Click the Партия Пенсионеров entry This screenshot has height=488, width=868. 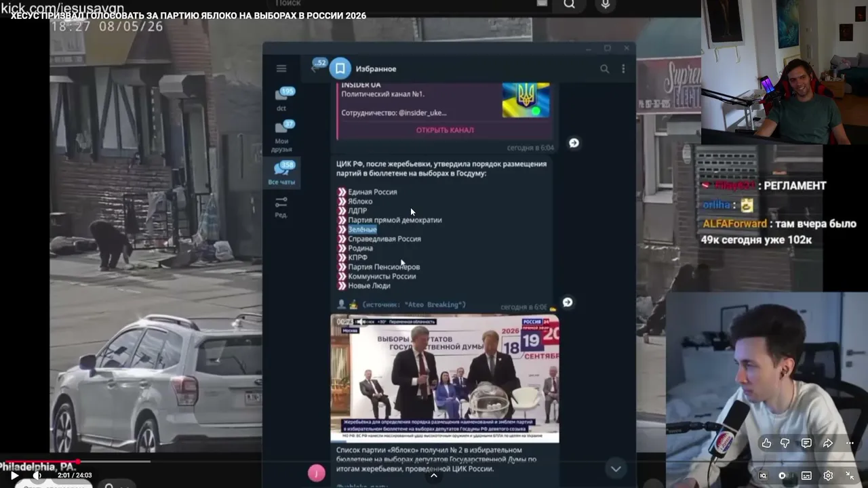384,267
